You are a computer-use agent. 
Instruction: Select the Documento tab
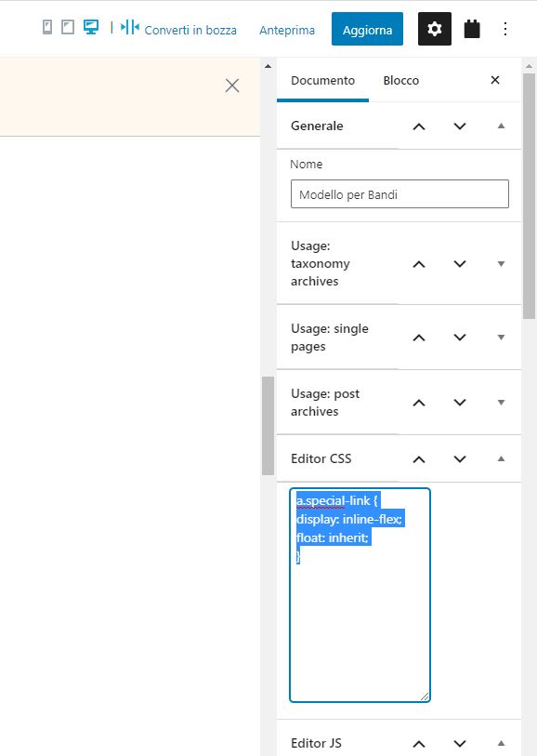click(322, 81)
